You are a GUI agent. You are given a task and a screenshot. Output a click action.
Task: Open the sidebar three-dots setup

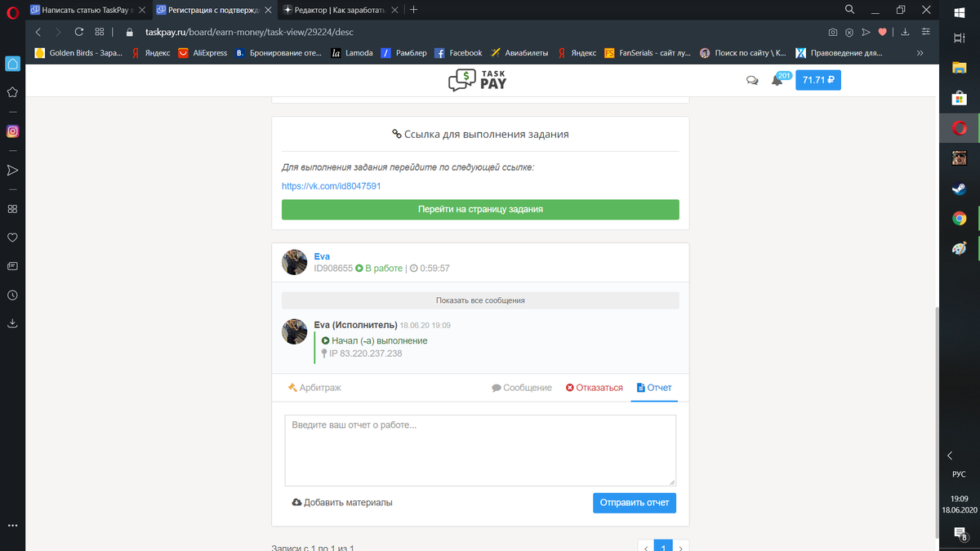point(12,525)
